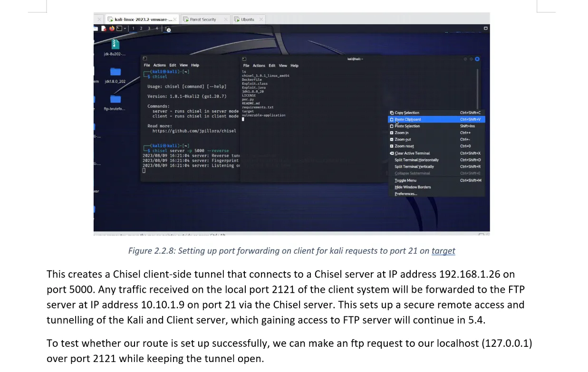This screenshot has width=588, height=372.
Task: Switch to Kali workspace 1
Action: tap(133, 29)
